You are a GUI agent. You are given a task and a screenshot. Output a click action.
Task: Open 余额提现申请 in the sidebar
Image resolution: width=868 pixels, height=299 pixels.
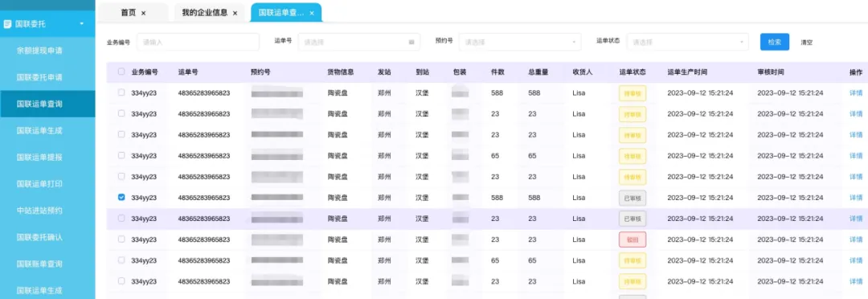(39, 51)
